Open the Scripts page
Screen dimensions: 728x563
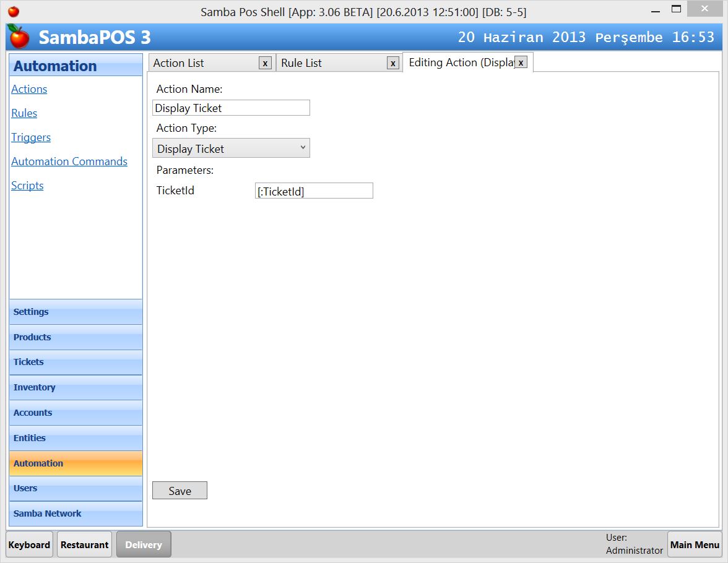coord(27,185)
